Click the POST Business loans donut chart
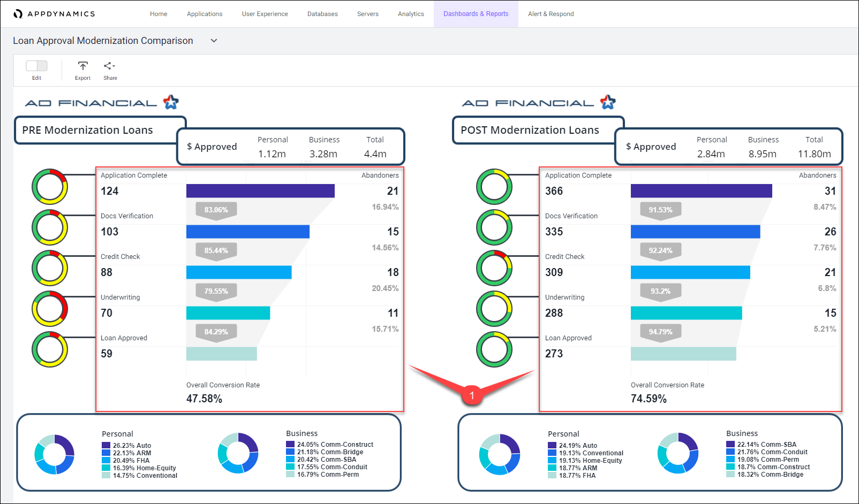The width and height of the screenshot is (859, 504). pyautogui.click(x=678, y=453)
